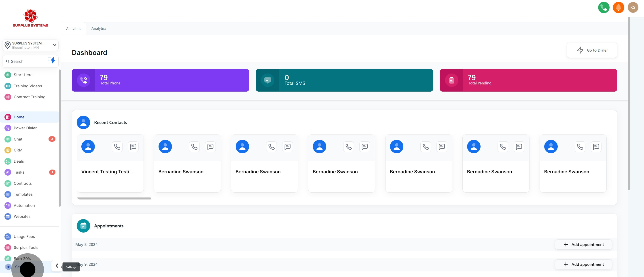Click the Appointments calendar icon
Screen dimensions: 644x277
click(x=83, y=226)
